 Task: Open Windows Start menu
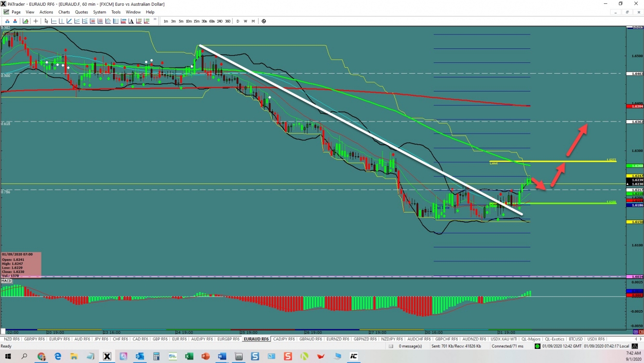pos(8,357)
